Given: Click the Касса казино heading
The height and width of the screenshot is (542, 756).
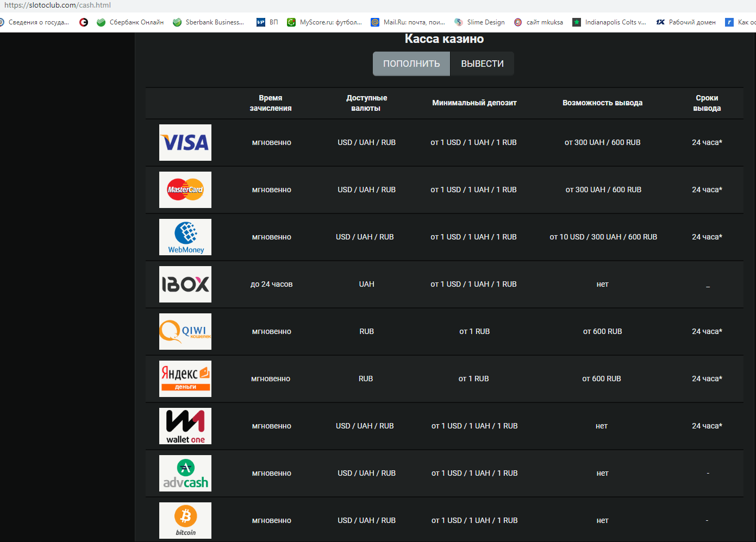Looking at the screenshot, I should tap(444, 39).
